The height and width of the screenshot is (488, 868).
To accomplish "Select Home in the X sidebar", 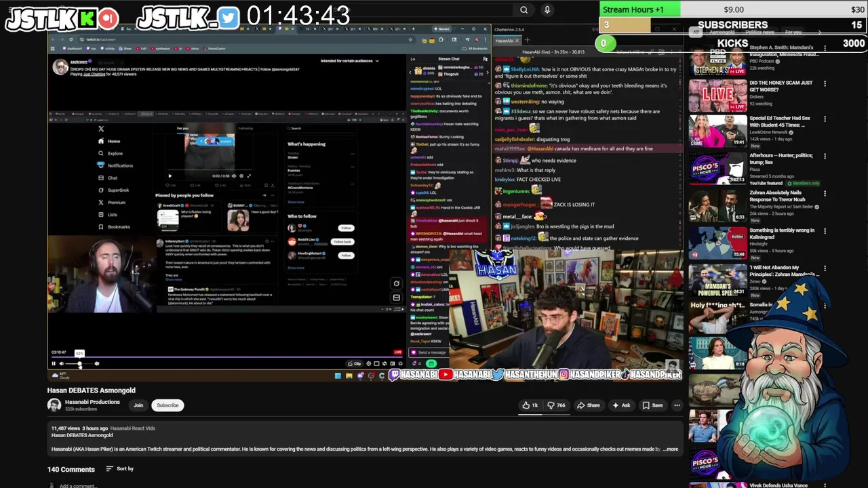I will tap(108, 141).
